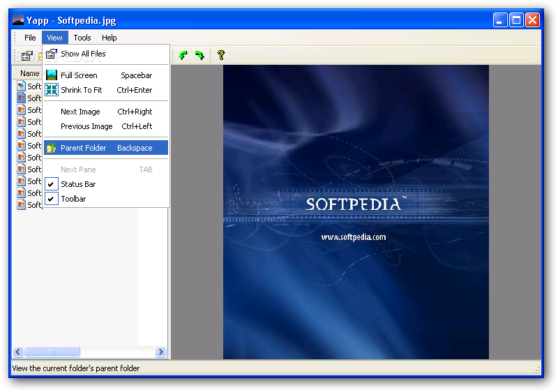
Task: Select Previous Image menu entry
Action: (x=106, y=126)
